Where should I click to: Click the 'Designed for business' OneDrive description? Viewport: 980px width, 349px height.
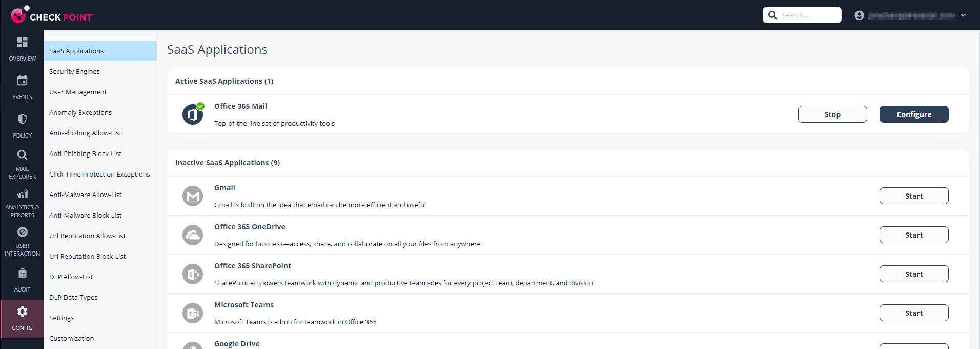[x=348, y=244]
